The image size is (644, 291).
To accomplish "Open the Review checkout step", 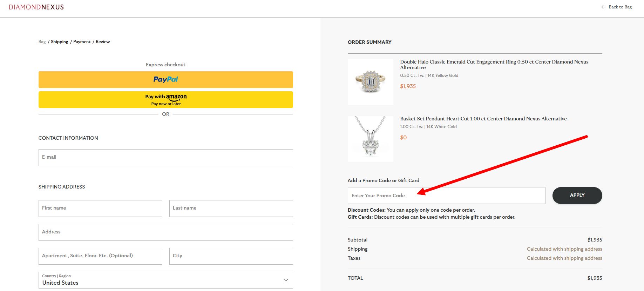I will tap(103, 41).
